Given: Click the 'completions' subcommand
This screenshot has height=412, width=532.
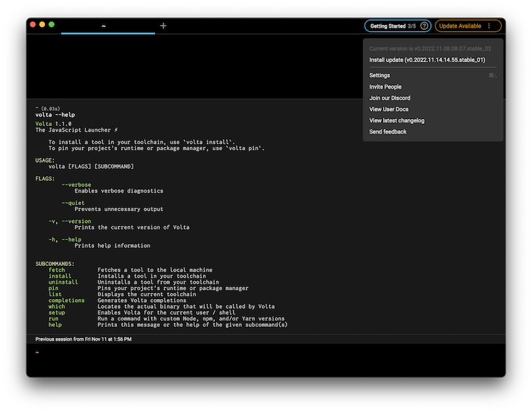Looking at the screenshot, I should pyautogui.click(x=66, y=301).
